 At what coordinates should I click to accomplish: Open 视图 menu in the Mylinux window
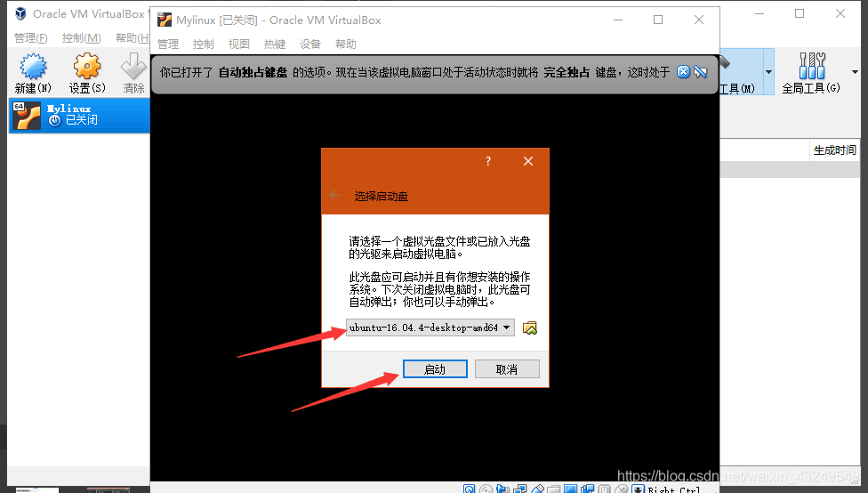[238, 44]
